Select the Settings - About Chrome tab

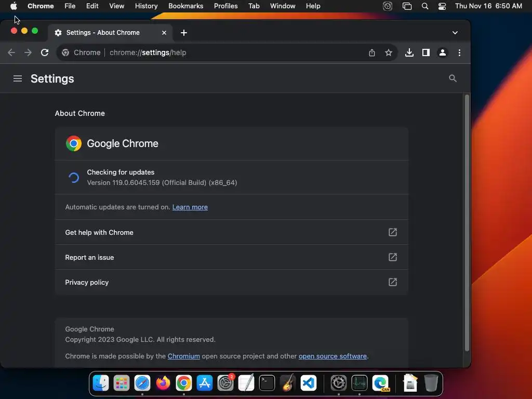(x=110, y=33)
